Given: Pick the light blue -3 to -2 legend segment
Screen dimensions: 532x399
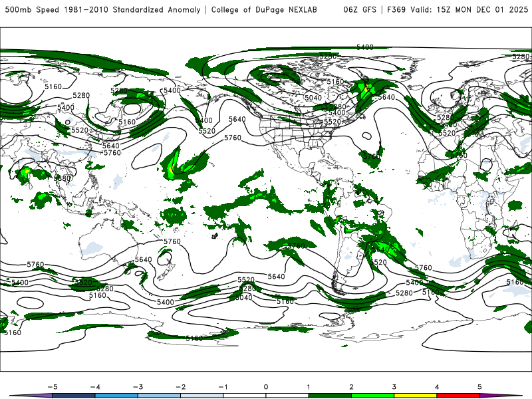Looking at the screenshot, I should [159, 396].
